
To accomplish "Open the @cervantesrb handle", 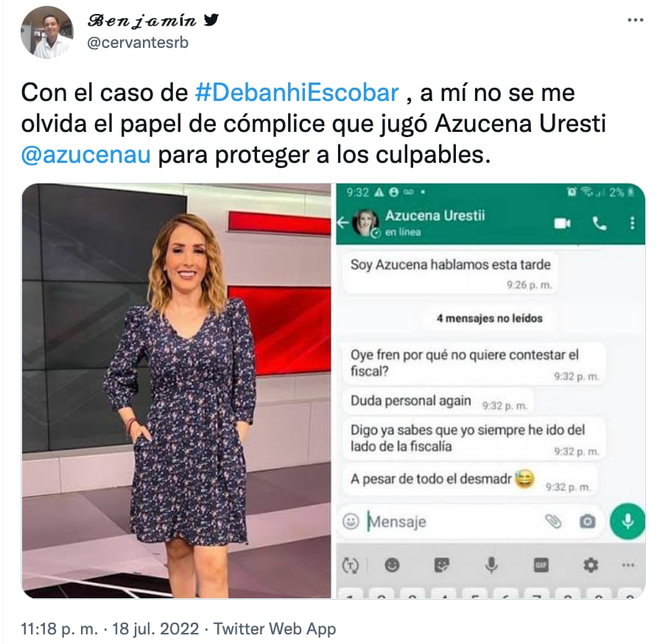I will click(x=138, y=43).
